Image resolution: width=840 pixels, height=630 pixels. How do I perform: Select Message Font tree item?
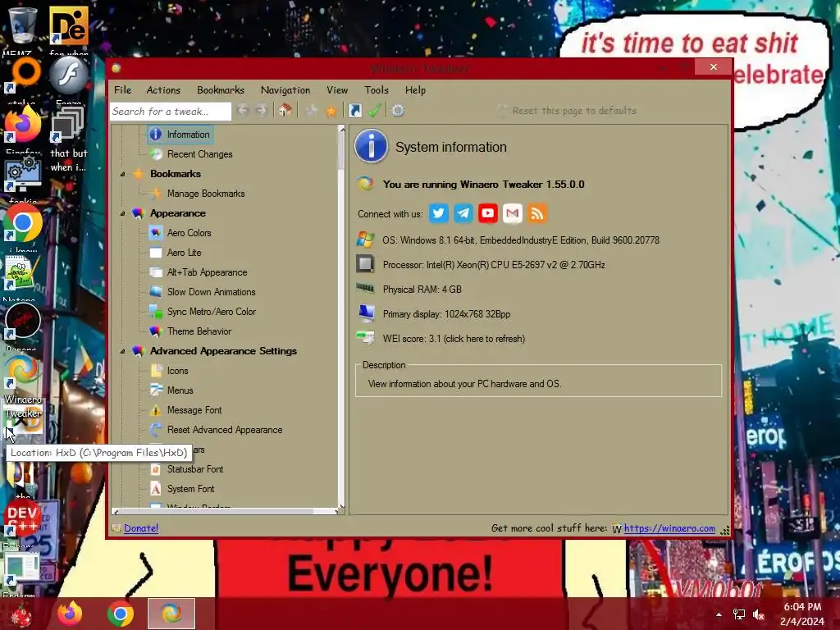(x=194, y=410)
